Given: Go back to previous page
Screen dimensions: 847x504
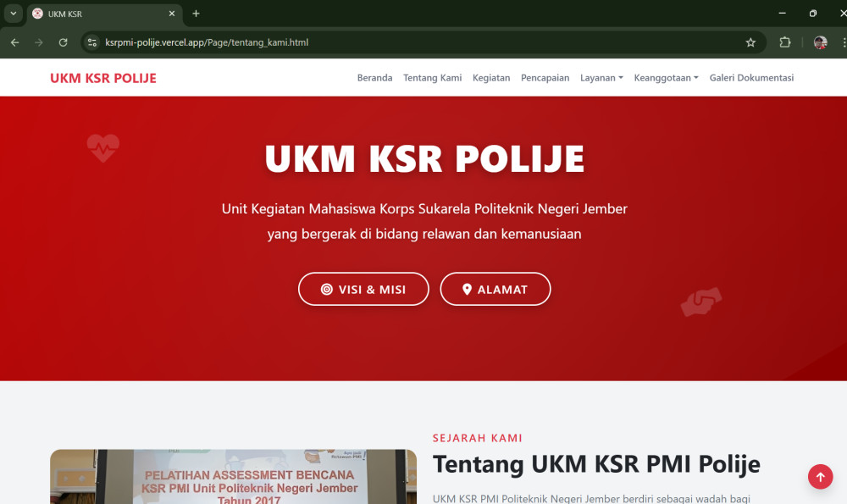Looking at the screenshot, I should click(14, 42).
